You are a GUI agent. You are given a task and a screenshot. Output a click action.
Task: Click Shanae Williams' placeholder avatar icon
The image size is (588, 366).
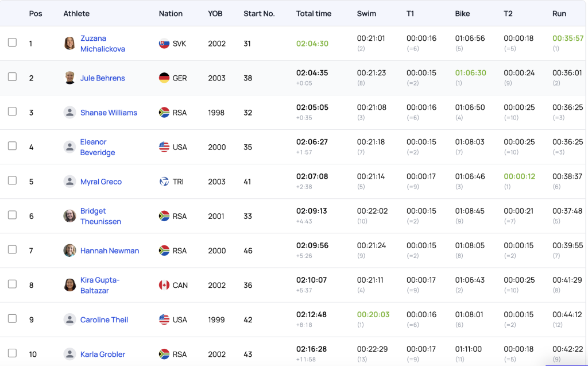(69, 113)
